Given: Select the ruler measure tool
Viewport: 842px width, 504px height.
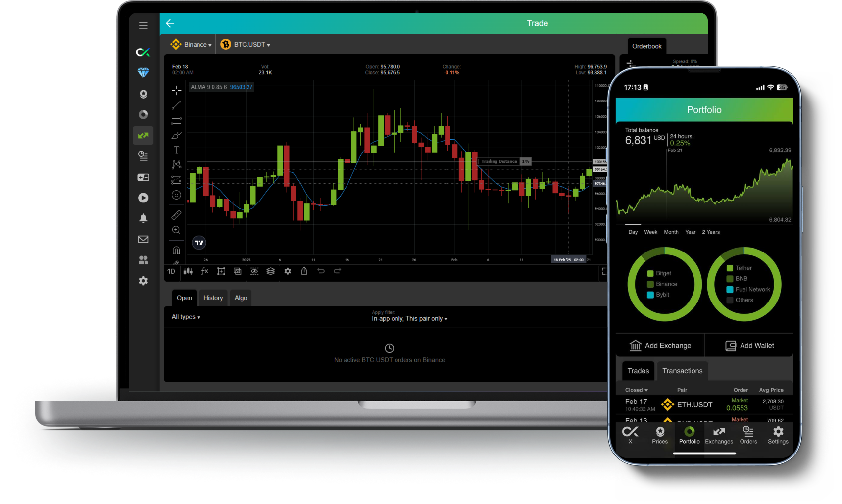Looking at the screenshot, I should click(176, 215).
